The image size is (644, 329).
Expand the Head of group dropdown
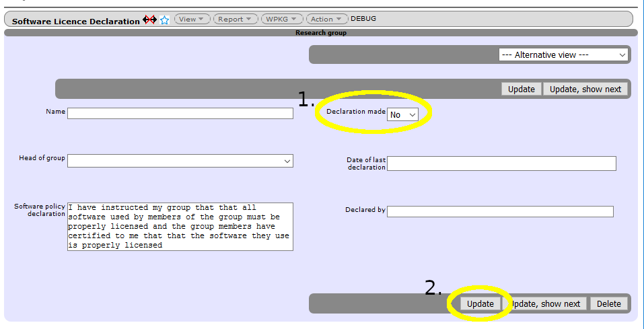pyautogui.click(x=180, y=161)
